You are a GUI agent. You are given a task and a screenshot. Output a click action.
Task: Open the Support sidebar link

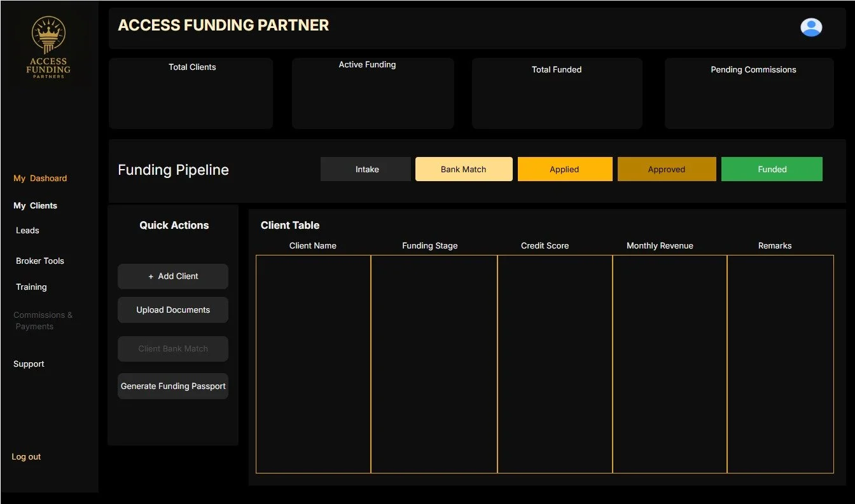click(29, 364)
